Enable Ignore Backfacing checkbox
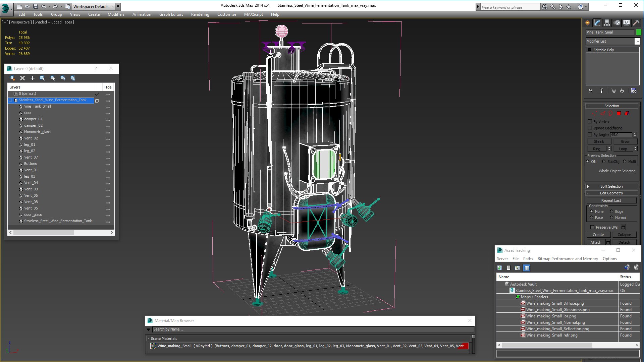Viewport: 644px width, 362px height. pyautogui.click(x=590, y=128)
